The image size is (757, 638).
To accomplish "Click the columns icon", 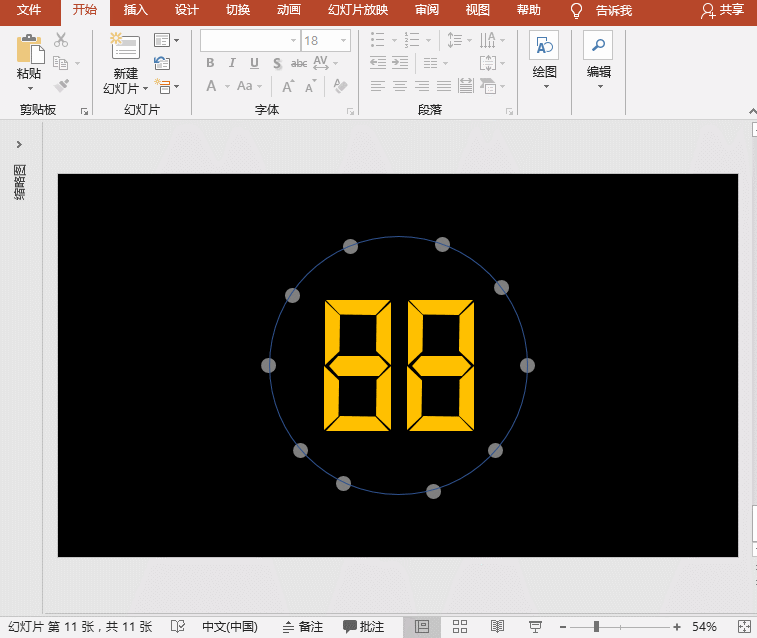I will (x=430, y=63).
